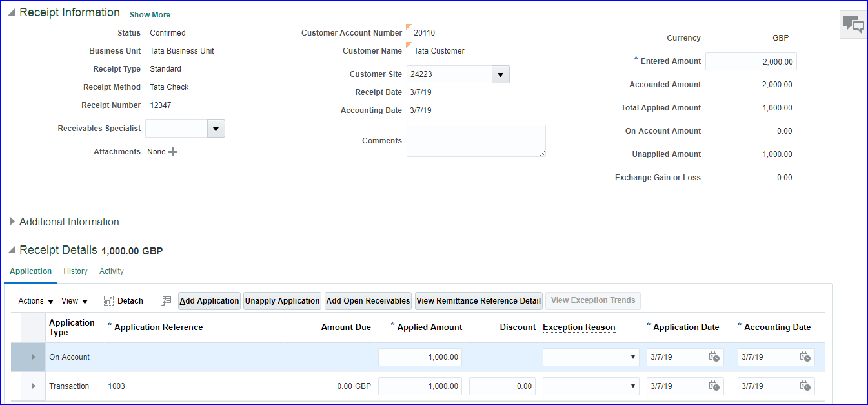This screenshot has height=405, width=868.
Task: Open calendar for Transaction Accounting Date
Action: tap(805, 386)
